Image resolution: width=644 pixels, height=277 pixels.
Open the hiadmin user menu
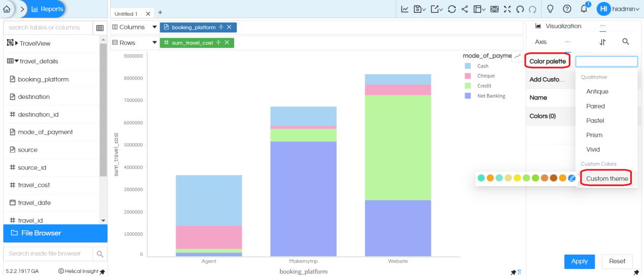pos(618,9)
